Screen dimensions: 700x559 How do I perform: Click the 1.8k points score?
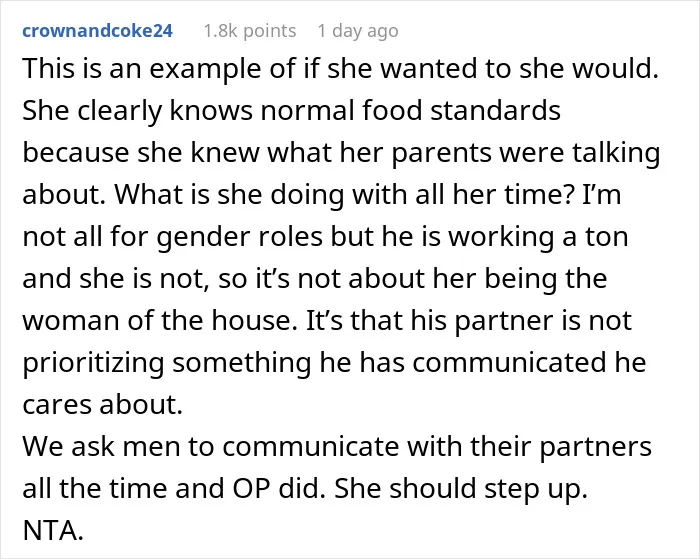(250, 31)
